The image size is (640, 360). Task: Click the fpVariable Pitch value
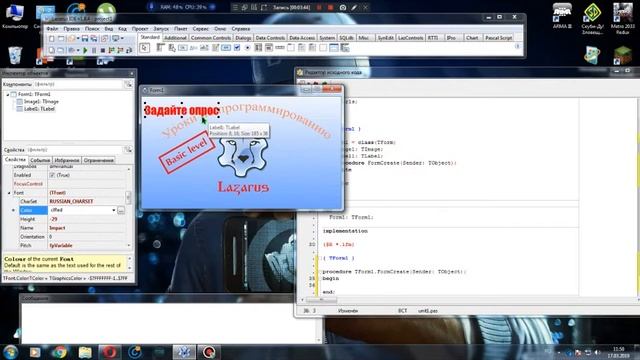pyautogui.click(x=60, y=246)
